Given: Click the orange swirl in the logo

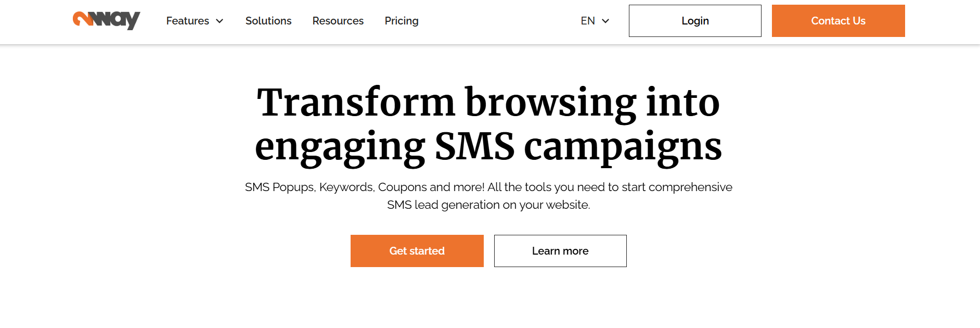Looking at the screenshot, I should coord(81,19).
